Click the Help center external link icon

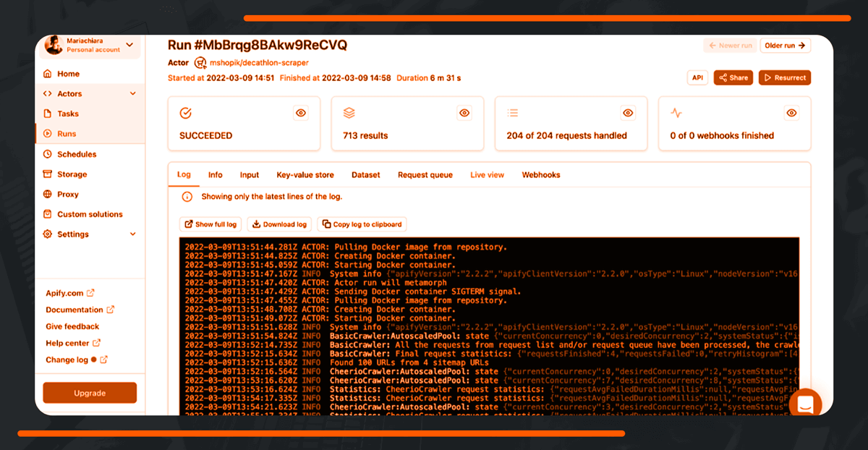point(96,343)
